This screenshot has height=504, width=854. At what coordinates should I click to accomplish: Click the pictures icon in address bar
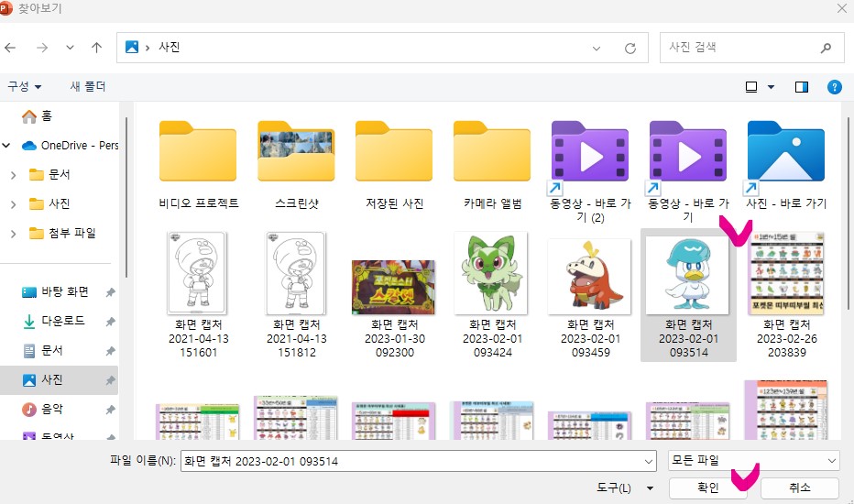tap(132, 47)
